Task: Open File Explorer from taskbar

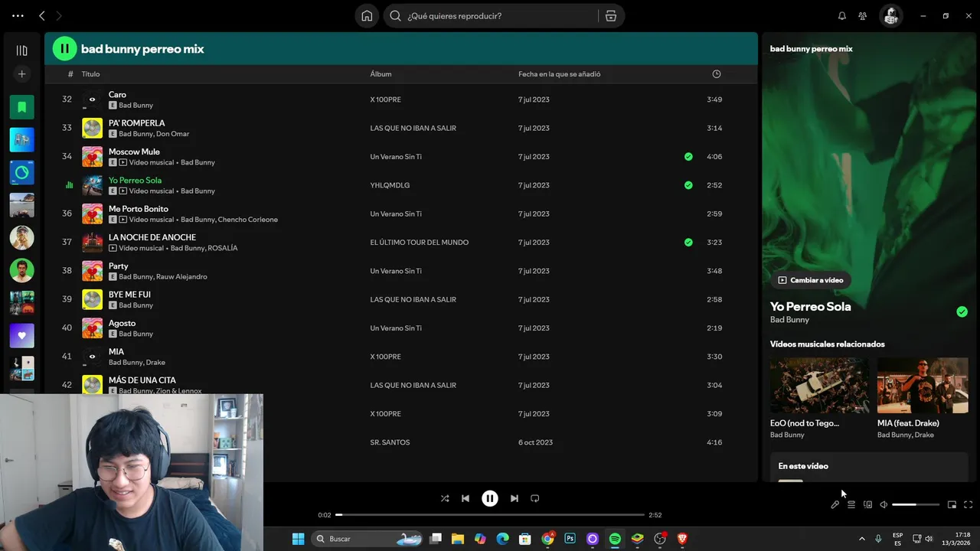Action: (x=458, y=539)
